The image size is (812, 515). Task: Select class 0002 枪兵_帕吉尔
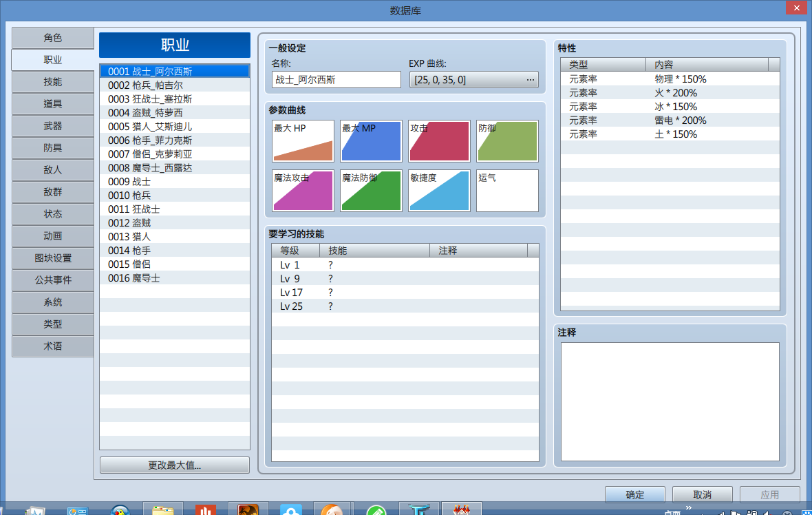[x=175, y=85]
